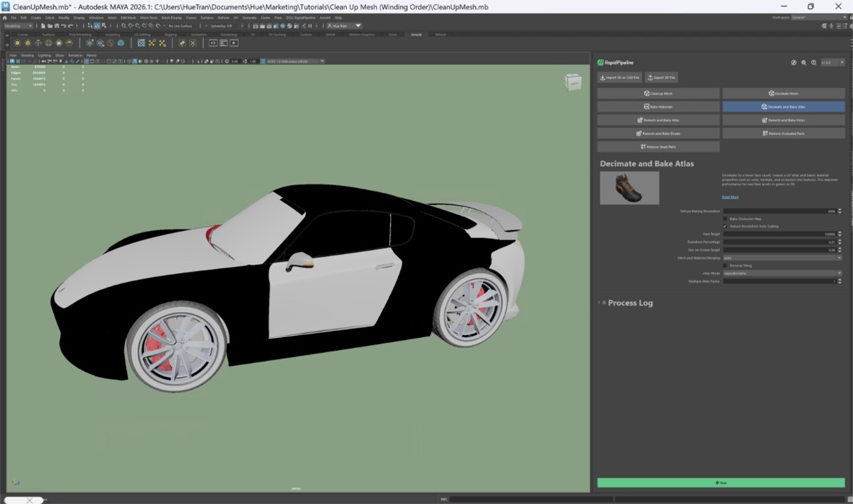
Task: Click the RapidPipeline logo
Action: (616, 62)
